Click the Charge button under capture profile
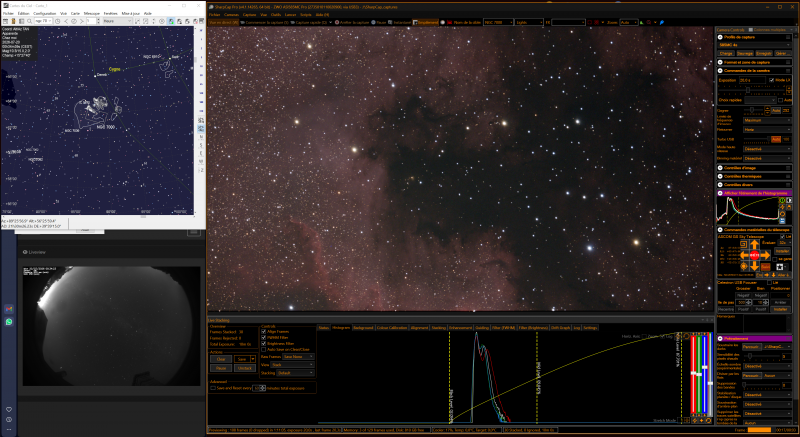Screen dimensions: 800x437 [x=726, y=54]
